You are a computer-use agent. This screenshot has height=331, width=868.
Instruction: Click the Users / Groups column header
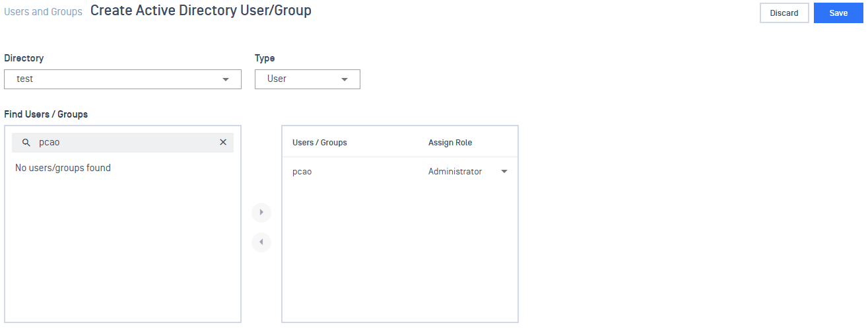tap(319, 143)
